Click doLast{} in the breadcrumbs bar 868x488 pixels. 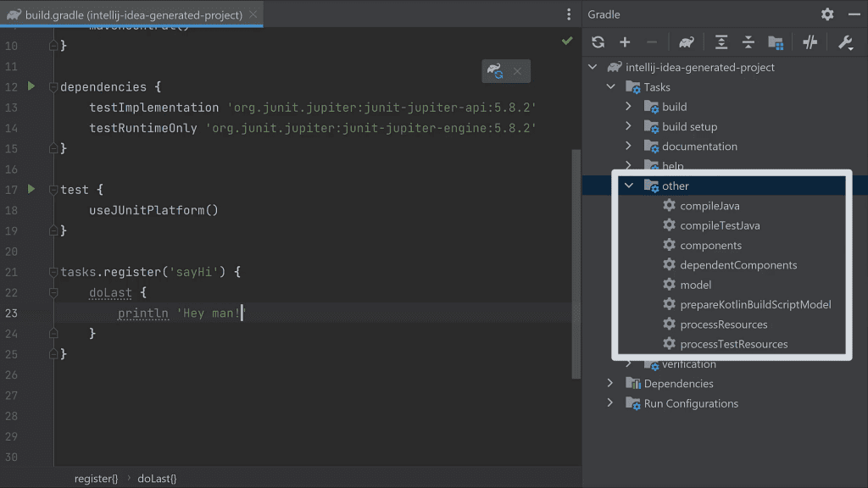(x=157, y=478)
